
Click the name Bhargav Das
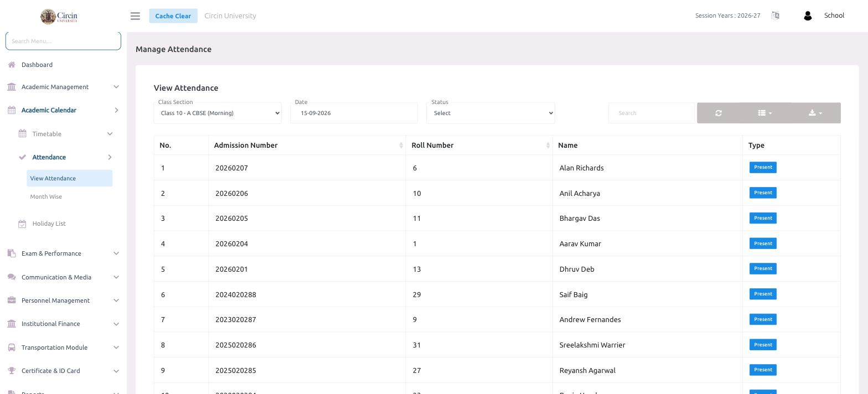click(580, 218)
